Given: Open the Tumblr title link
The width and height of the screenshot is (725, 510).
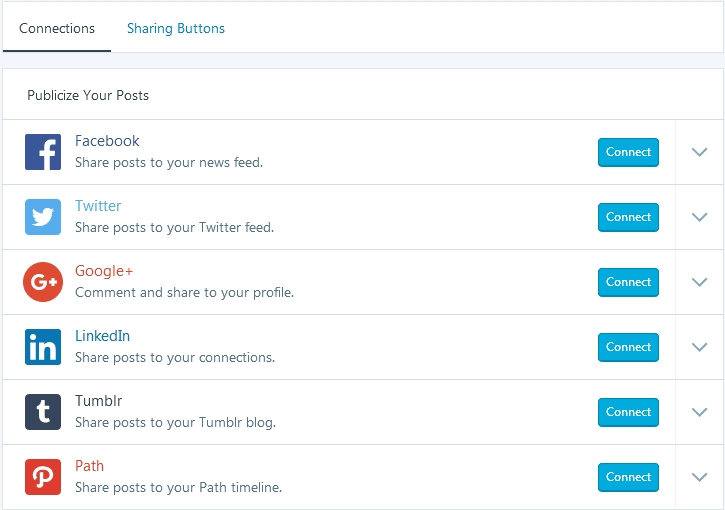Looking at the screenshot, I should pos(98,401).
